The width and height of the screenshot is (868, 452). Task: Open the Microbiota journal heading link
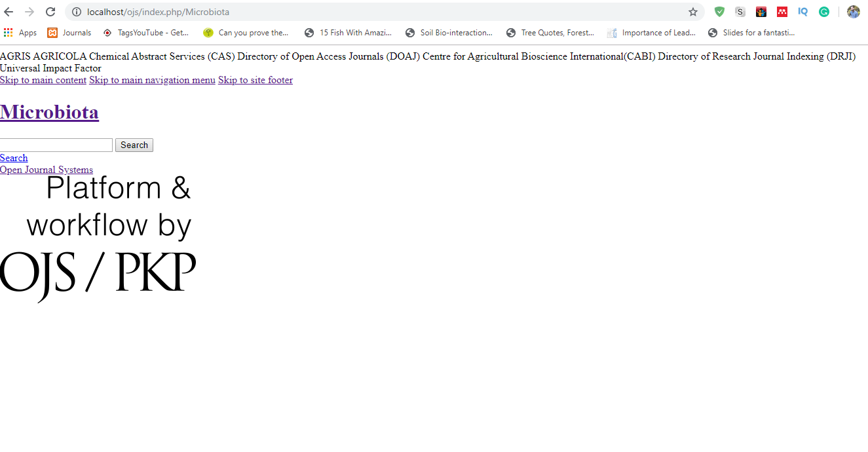49,112
